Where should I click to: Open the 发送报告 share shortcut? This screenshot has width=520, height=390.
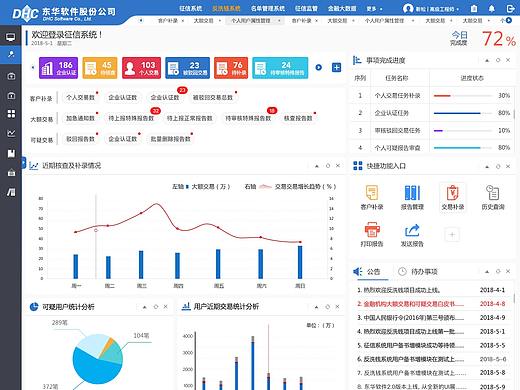pyautogui.click(x=412, y=235)
